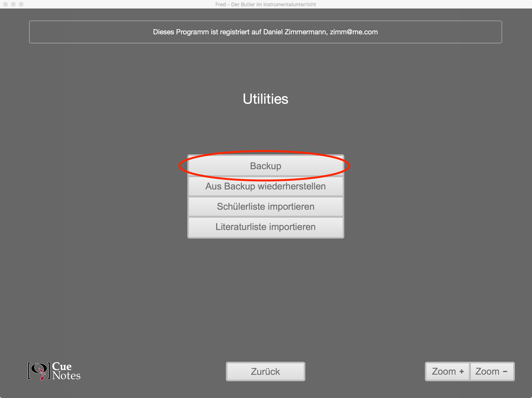The image size is (532, 398).
Task: Go back with the Zurück button
Action: pos(265,371)
